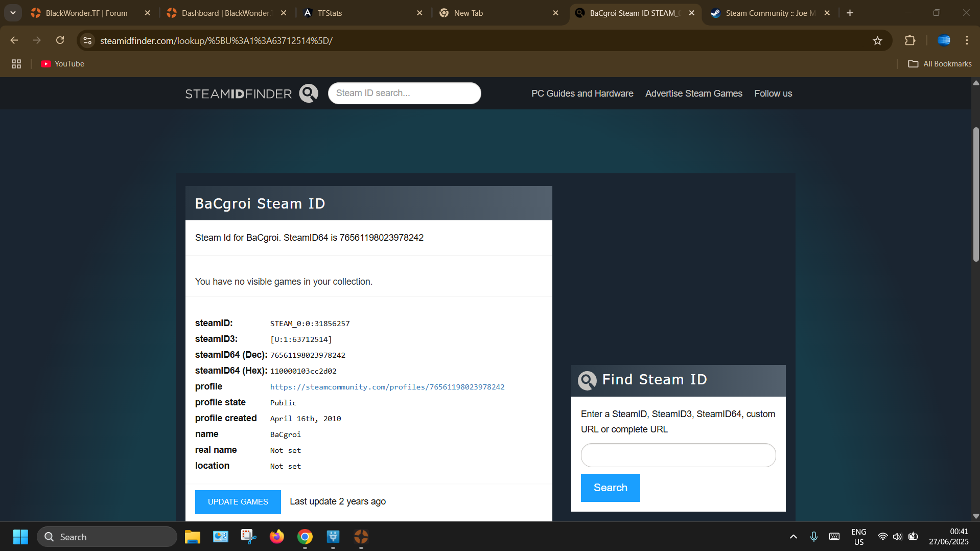
Task: Click the blue Search button
Action: click(x=610, y=488)
